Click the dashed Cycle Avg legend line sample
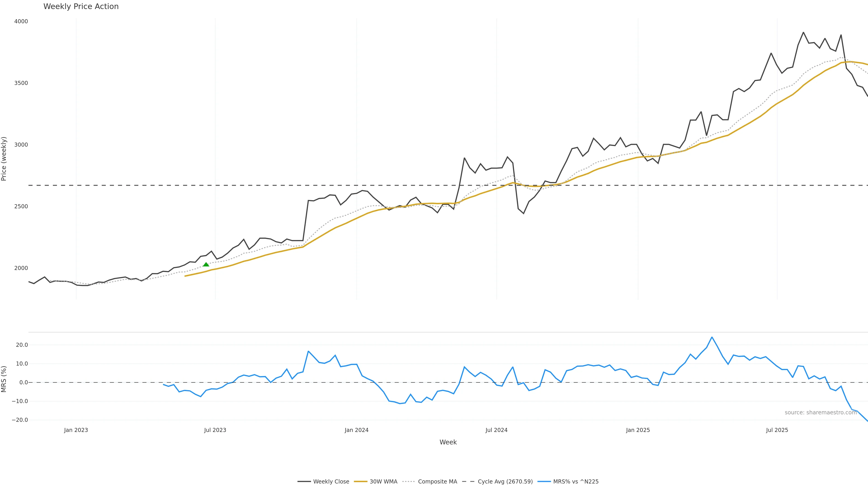The width and height of the screenshot is (868, 488). click(x=468, y=482)
